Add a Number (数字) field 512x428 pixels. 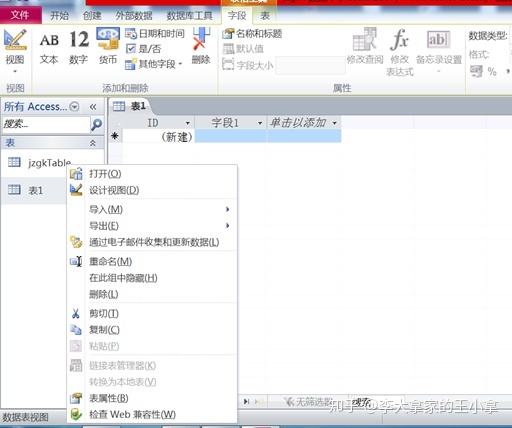click(79, 48)
